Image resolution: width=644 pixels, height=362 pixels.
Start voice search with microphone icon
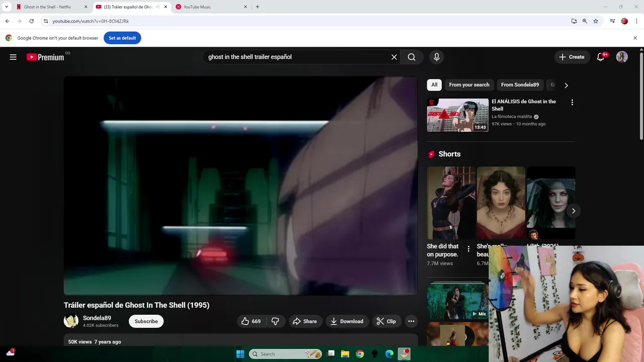click(437, 57)
